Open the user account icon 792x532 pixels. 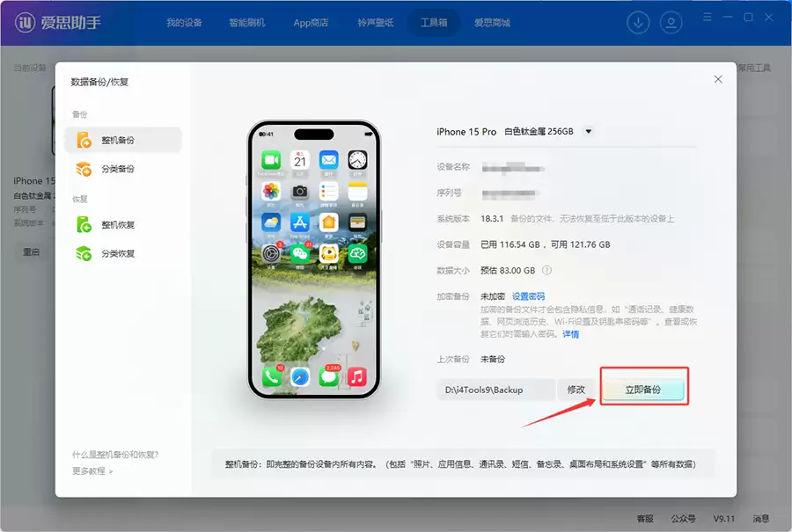click(x=671, y=23)
